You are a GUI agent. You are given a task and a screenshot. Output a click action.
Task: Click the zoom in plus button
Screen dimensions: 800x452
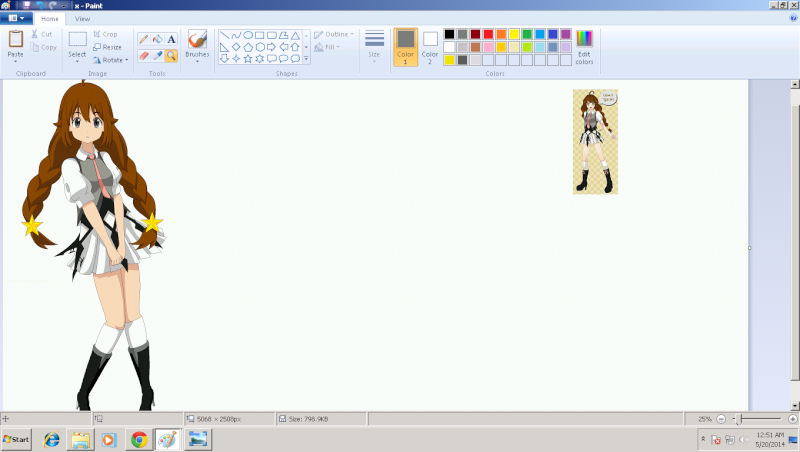[792, 419]
